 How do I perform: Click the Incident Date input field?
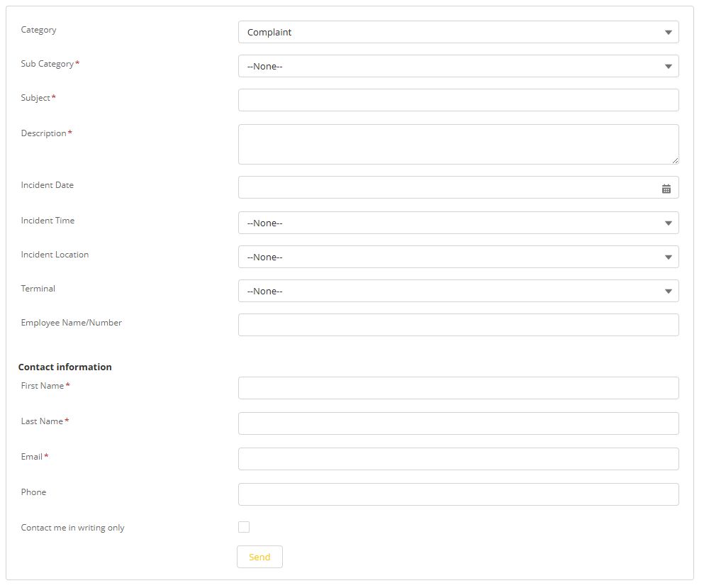click(x=447, y=188)
